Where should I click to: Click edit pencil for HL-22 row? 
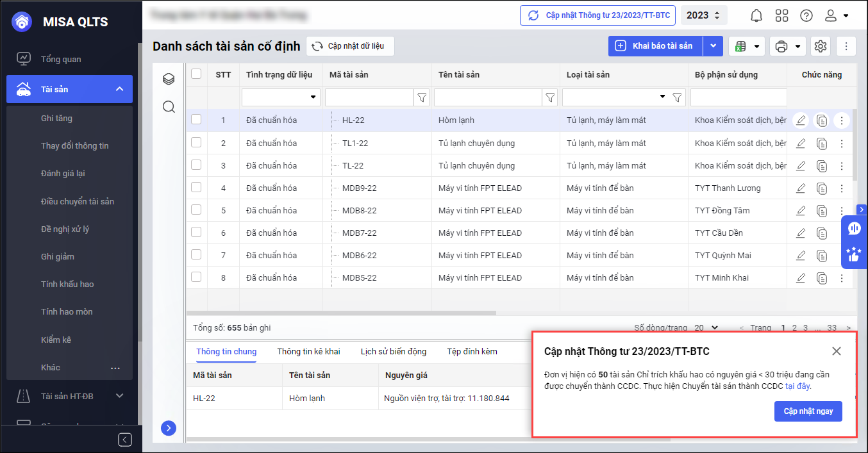tap(800, 120)
